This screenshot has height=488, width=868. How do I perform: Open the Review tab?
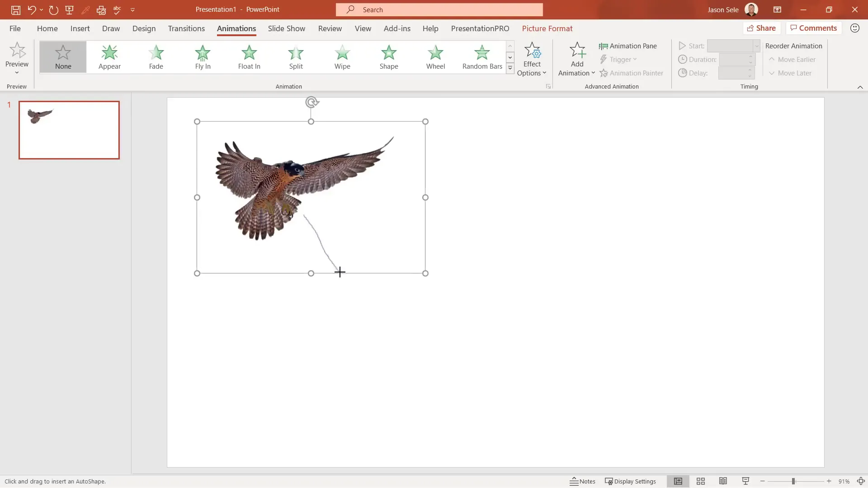coord(330,28)
